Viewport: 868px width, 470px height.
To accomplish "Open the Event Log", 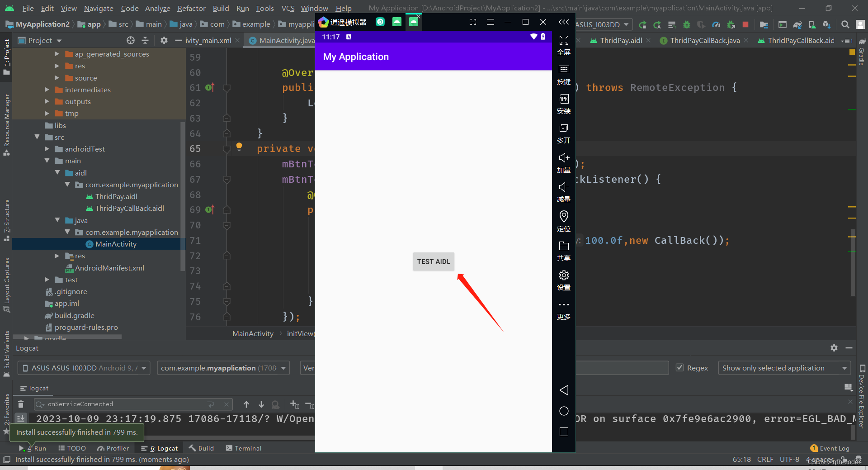I will point(830,448).
